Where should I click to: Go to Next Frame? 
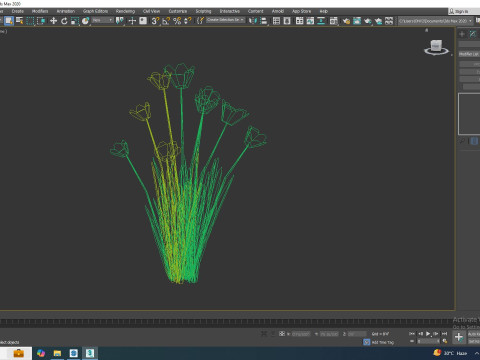436,334
